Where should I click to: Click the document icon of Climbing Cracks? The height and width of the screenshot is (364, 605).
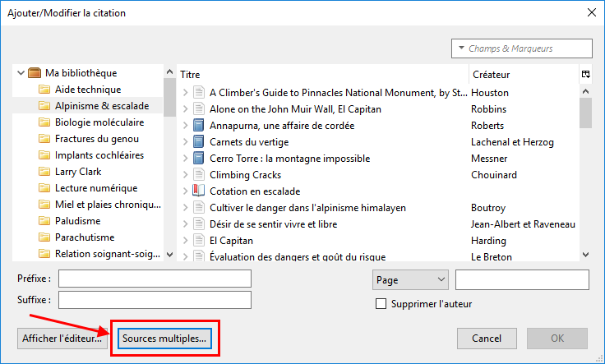(x=198, y=175)
